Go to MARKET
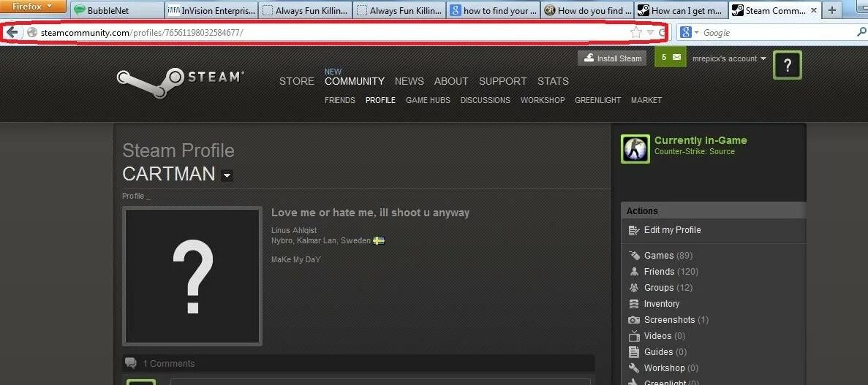The height and width of the screenshot is (385, 868). (x=646, y=100)
